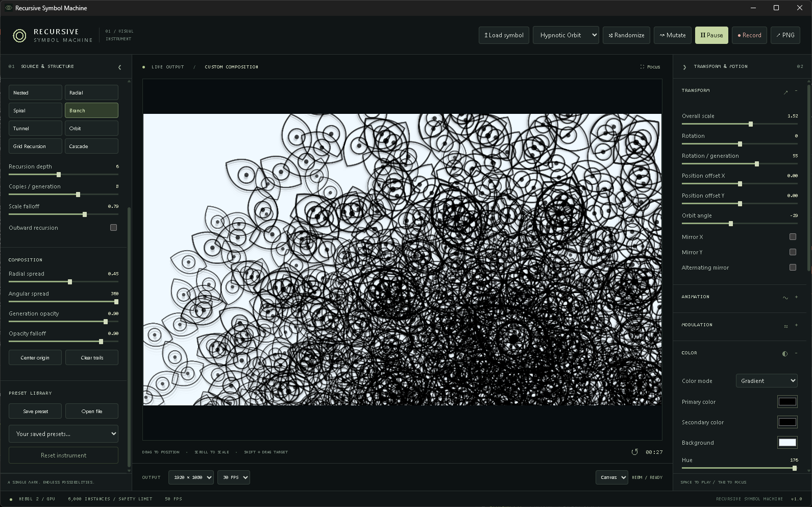Select the Grid Recursion structure mode
The image size is (812, 507).
coord(35,147)
